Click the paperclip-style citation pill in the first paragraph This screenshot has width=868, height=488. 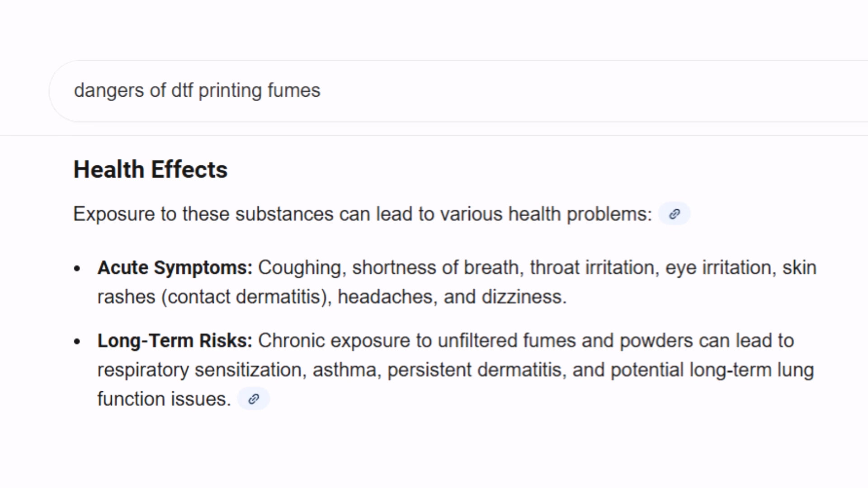[675, 213]
